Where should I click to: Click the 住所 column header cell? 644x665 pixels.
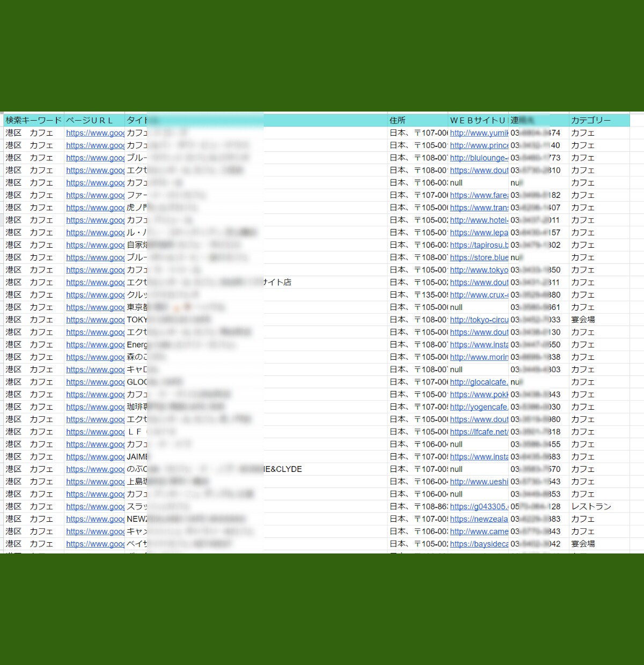(418, 120)
